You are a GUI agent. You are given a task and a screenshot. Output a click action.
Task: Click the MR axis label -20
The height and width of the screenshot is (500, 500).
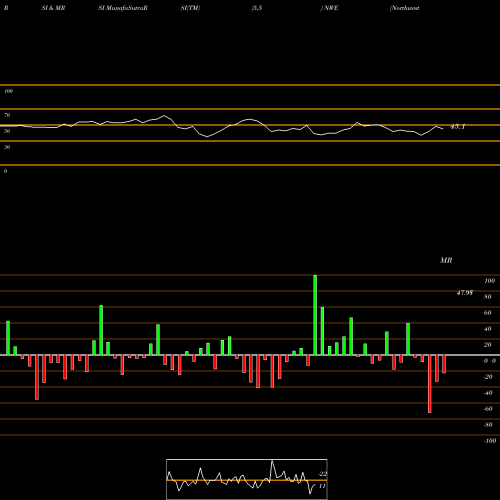[x=488, y=377]
